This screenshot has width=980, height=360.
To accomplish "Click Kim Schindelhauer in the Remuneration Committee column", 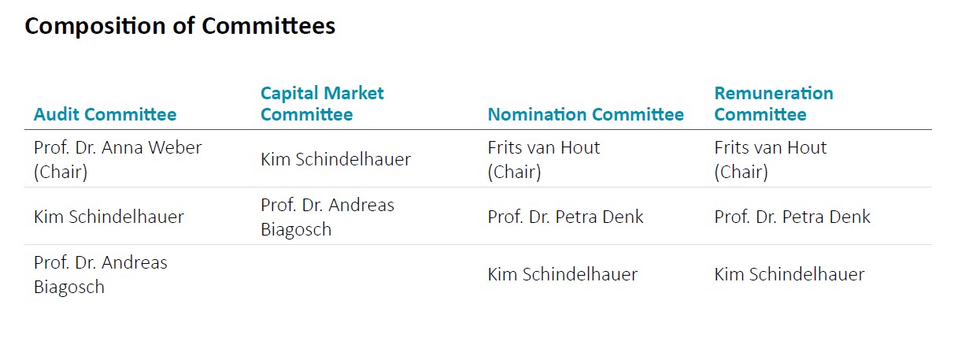I will pyautogui.click(x=789, y=274).
